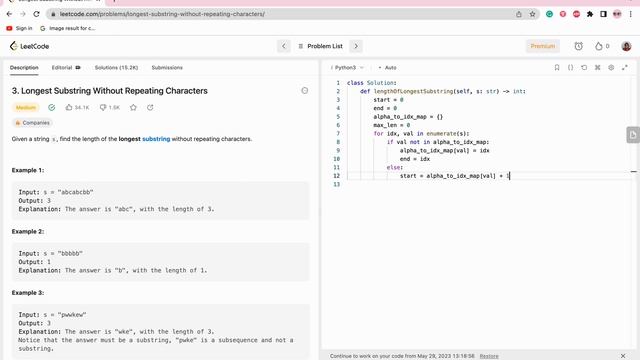This screenshot has height=360, width=640.
Task: Click 'max_len = 0' code line
Action: coord(391,125)
